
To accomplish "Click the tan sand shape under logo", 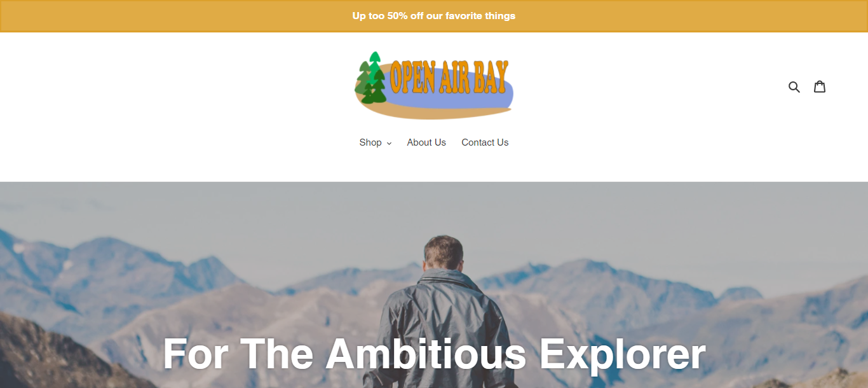I will pos(432,111).
